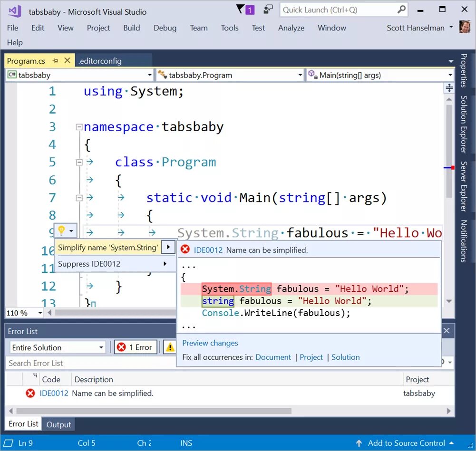The image size is (476, 451).
Task: Click the Add to Source Control up-arrow icon
Action: pyautogui.click(x=359, y=443)
